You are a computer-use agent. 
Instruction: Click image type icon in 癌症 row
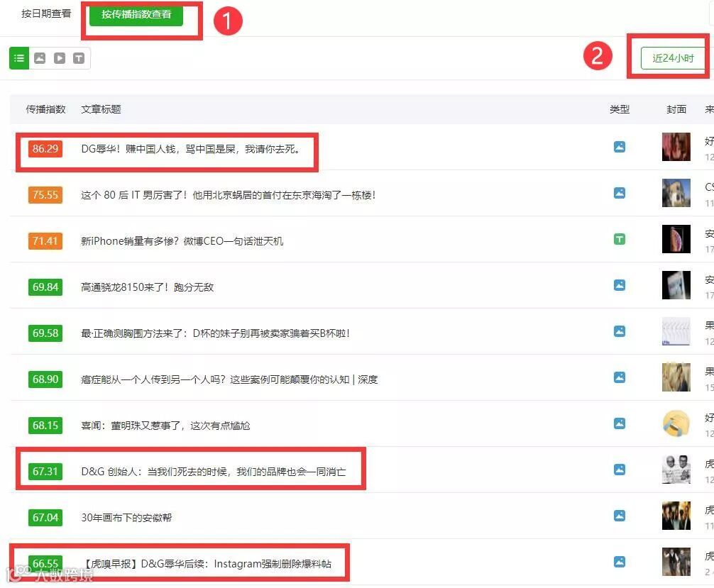(620, 377)
